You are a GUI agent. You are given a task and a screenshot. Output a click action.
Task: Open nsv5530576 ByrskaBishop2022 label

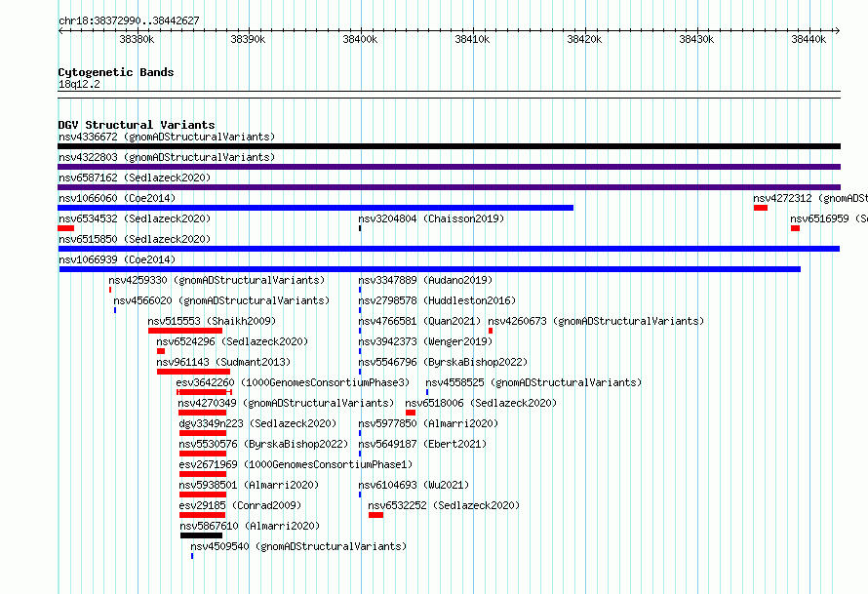pos(263,444)
